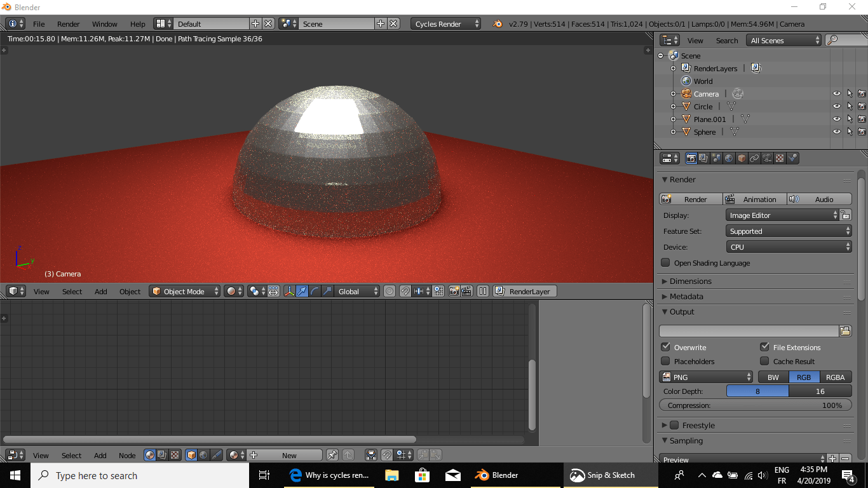Enable proportional editing in the 3D View header
This screenshot has height=488, width=868.
click(389, 290)
